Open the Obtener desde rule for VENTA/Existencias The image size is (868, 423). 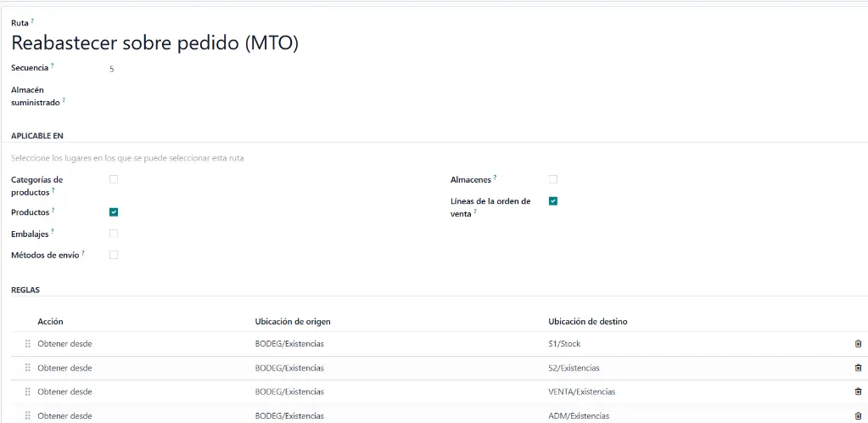64,392
